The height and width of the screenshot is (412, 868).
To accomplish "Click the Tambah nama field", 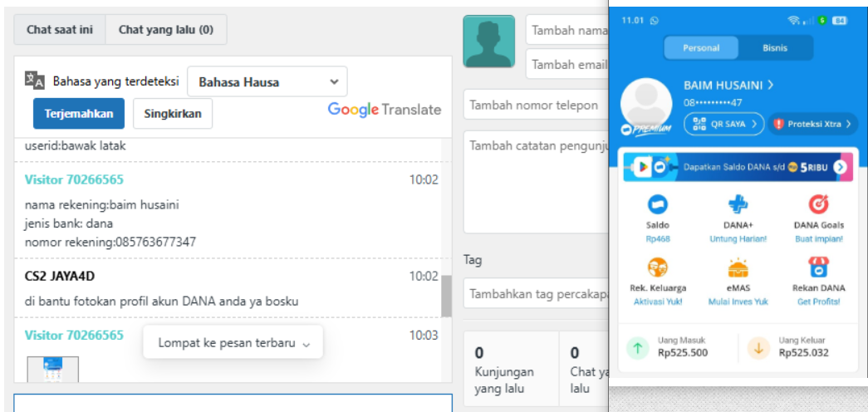I will tap(566, 30).
